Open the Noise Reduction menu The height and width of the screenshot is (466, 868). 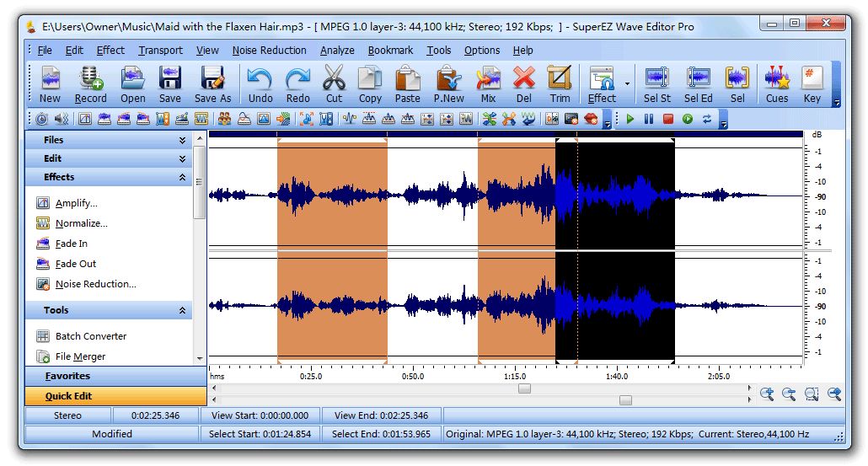click(x=269, y=51)
